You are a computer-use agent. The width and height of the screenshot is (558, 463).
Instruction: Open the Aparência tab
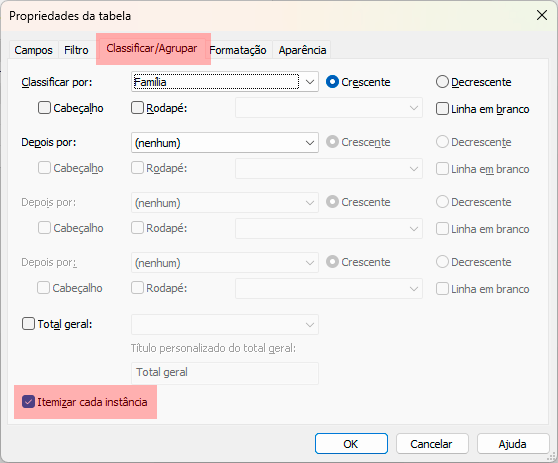tap(302, 50)
